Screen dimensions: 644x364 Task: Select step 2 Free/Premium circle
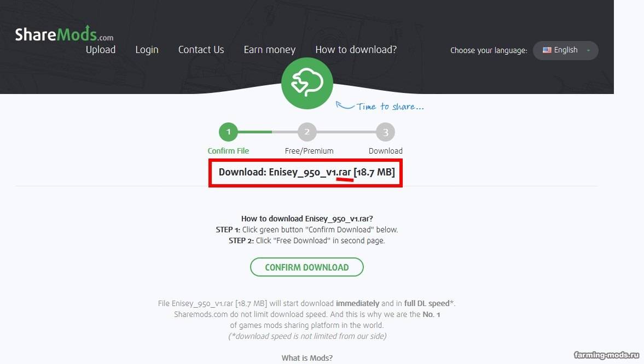coord(307,132)
